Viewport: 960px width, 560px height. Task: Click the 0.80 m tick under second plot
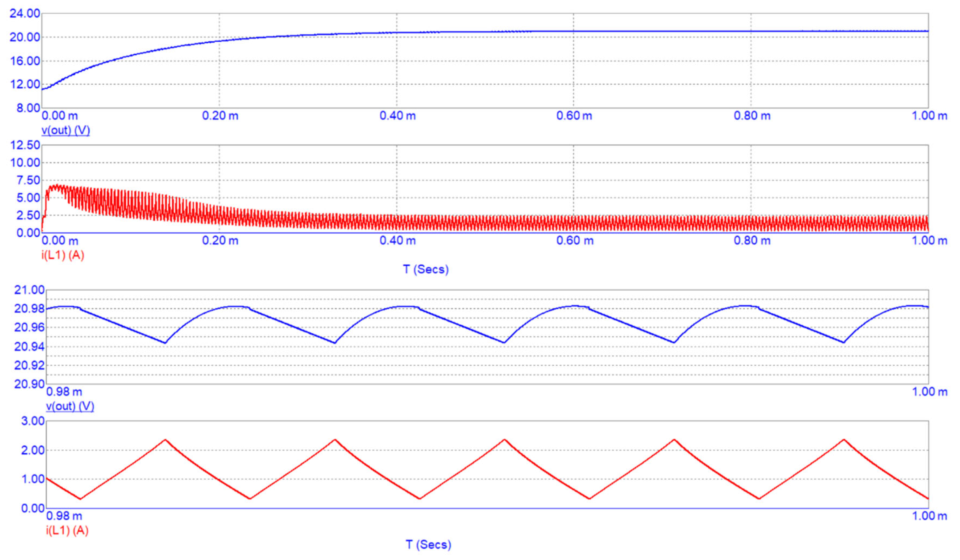752,241
